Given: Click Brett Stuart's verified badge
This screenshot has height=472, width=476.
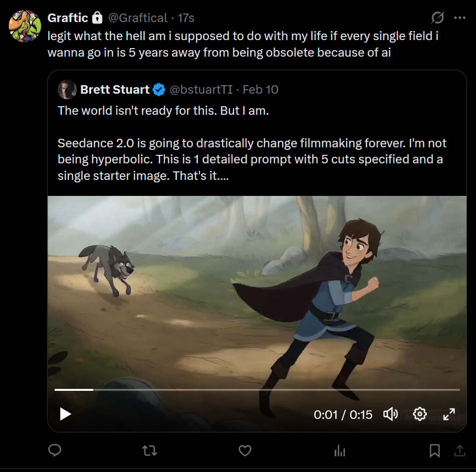Looking at the screenshot, I should coord(159,90).
